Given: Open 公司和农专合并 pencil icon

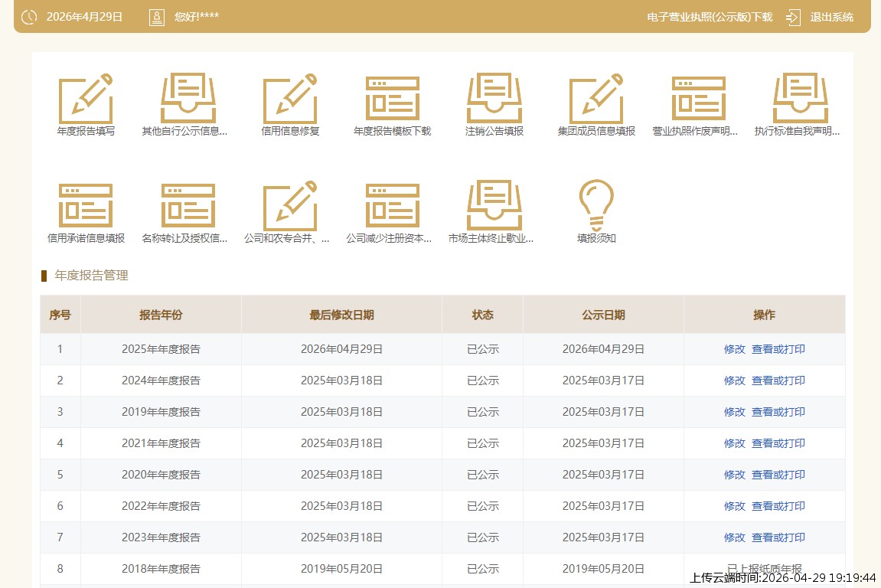Looking at the screenshot, I should pos(290,206).
